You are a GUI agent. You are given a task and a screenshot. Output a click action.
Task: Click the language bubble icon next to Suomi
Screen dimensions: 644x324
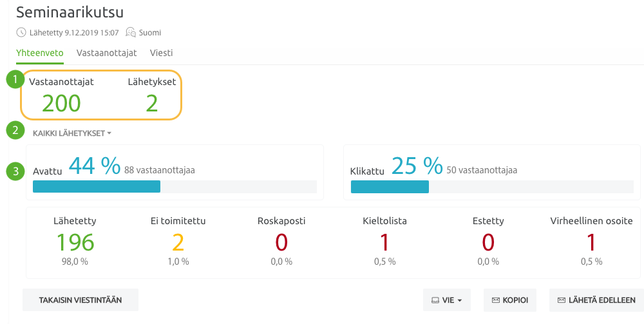click(x=131, y=32)
